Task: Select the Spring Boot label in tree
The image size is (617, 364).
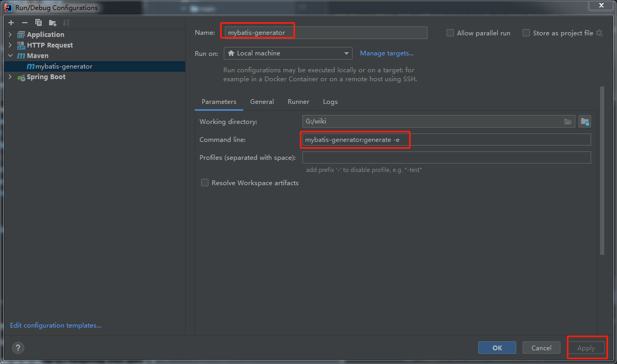Action: point(46,77)
